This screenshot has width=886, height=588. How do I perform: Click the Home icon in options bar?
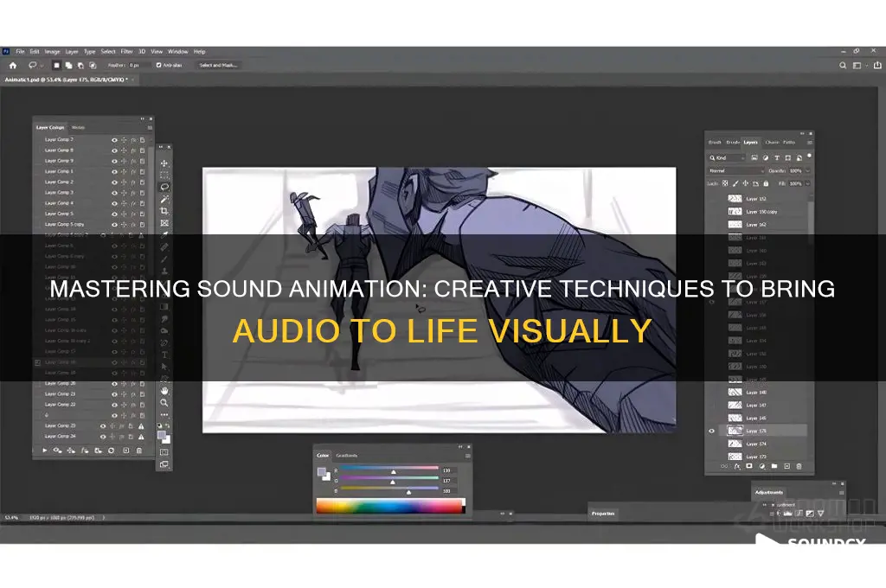click(x=12, y=66)
